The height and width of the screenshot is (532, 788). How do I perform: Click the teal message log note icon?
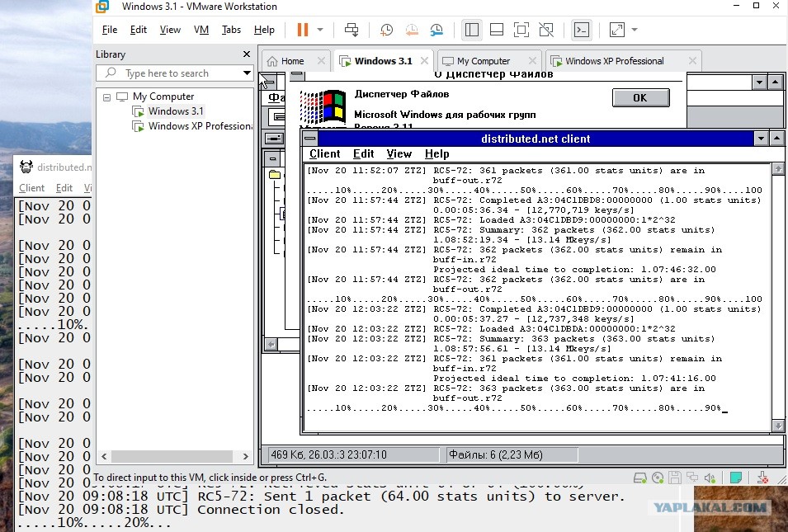pyautogui.click(x=736, y=478)
